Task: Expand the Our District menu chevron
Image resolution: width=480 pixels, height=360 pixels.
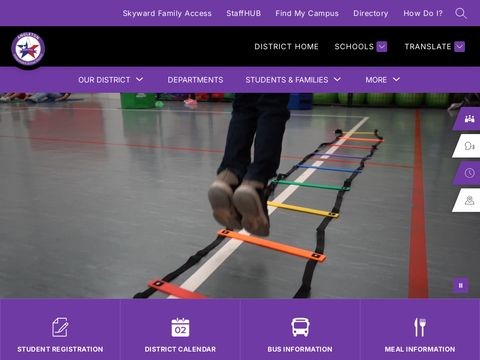Action: click(140, 80)
